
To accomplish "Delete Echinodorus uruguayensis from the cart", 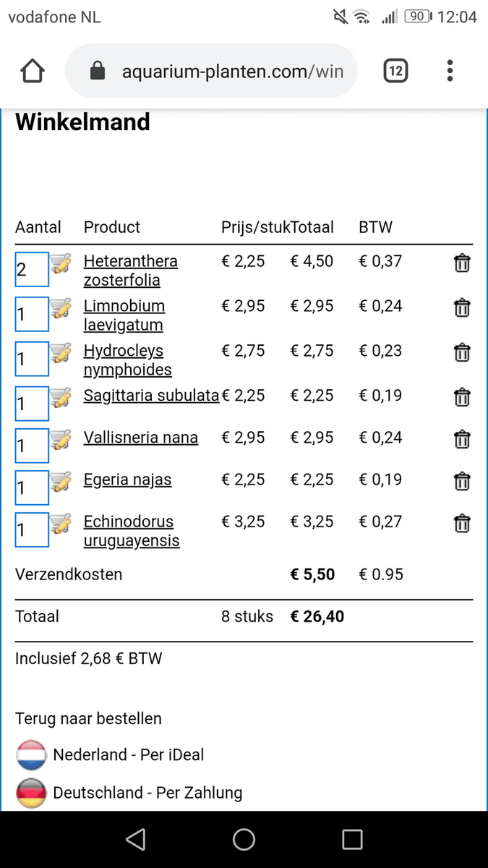I will (461, 523).
